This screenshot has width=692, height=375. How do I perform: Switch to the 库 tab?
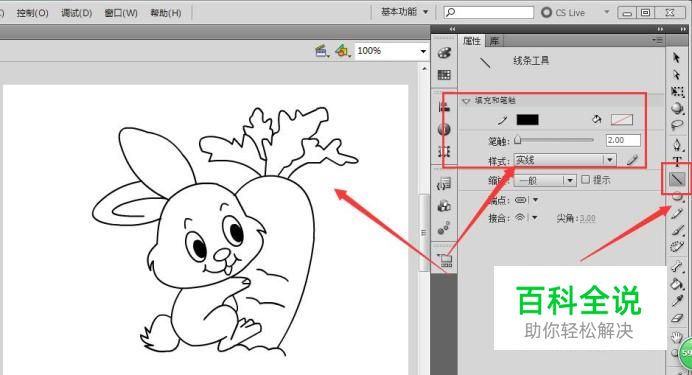(495, 41)
